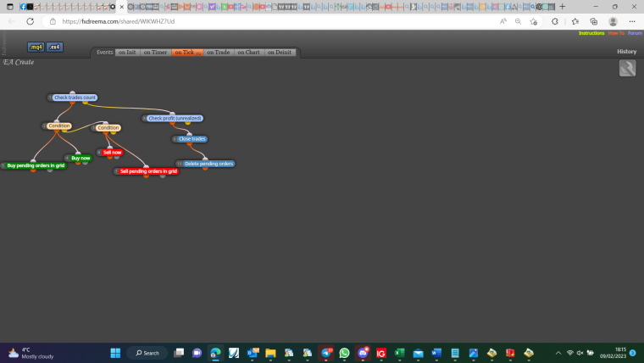
Task: Open the IG app from the taskbar
Action: coord(381,353)
